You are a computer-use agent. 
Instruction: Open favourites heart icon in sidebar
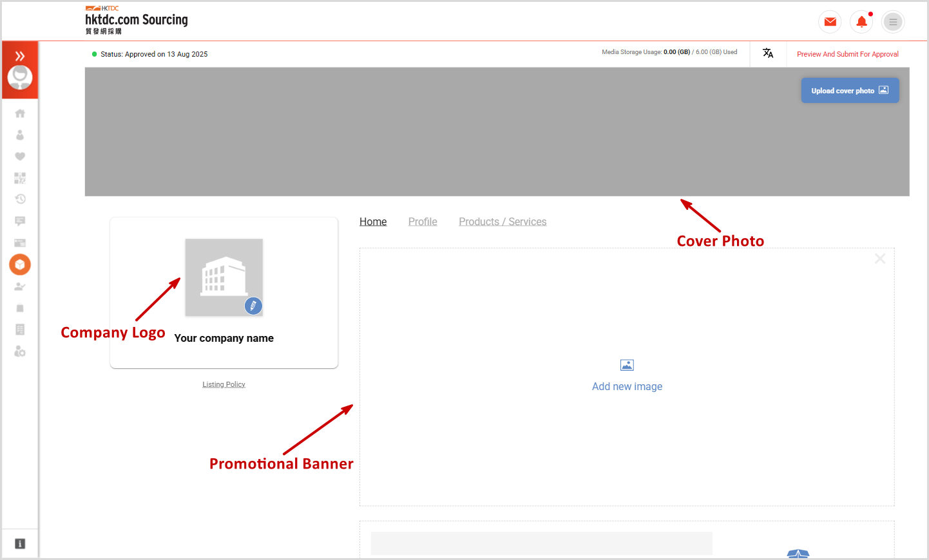pyautogui.click(x=20, y=156)
